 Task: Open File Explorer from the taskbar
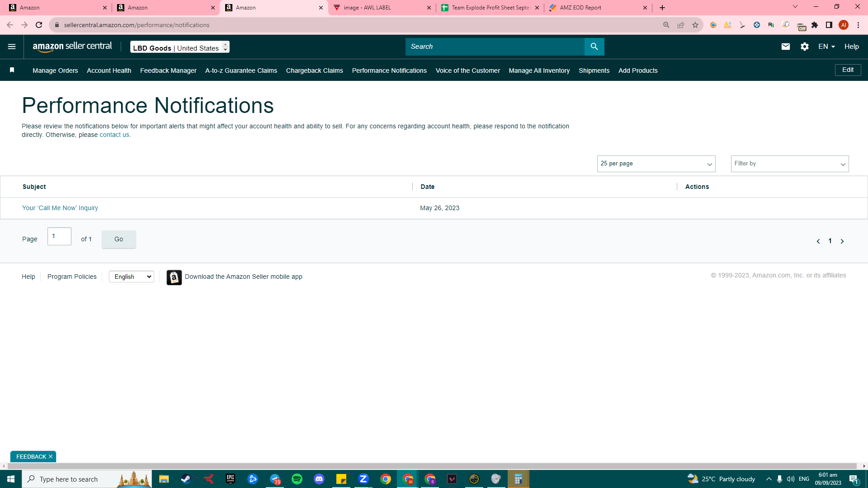(164, 479)
